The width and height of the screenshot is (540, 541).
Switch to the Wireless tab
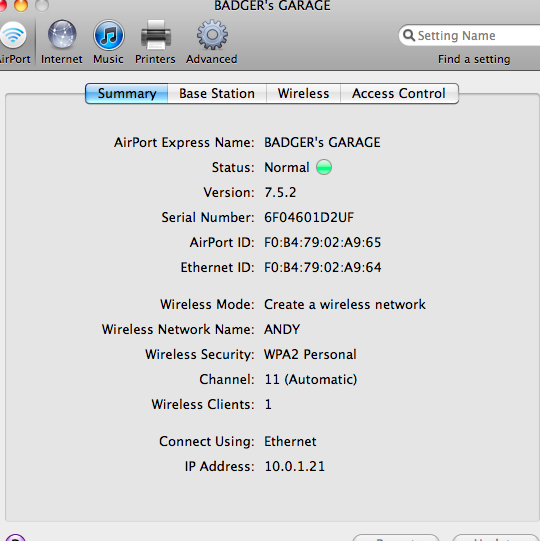[x=303, y=94]
